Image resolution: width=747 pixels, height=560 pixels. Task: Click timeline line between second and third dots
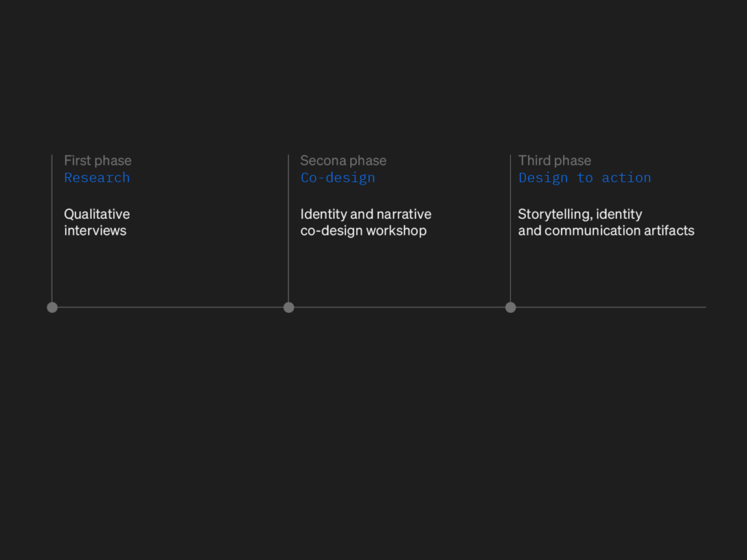400,307
